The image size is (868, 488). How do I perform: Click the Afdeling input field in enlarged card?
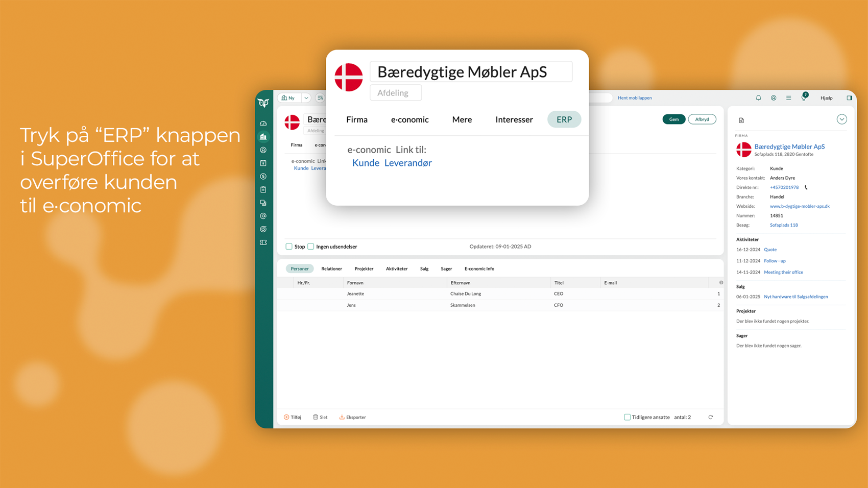tap(396, 93)
